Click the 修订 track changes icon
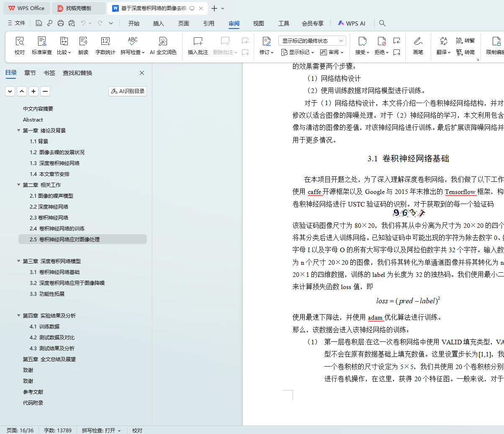 point(267,41)
